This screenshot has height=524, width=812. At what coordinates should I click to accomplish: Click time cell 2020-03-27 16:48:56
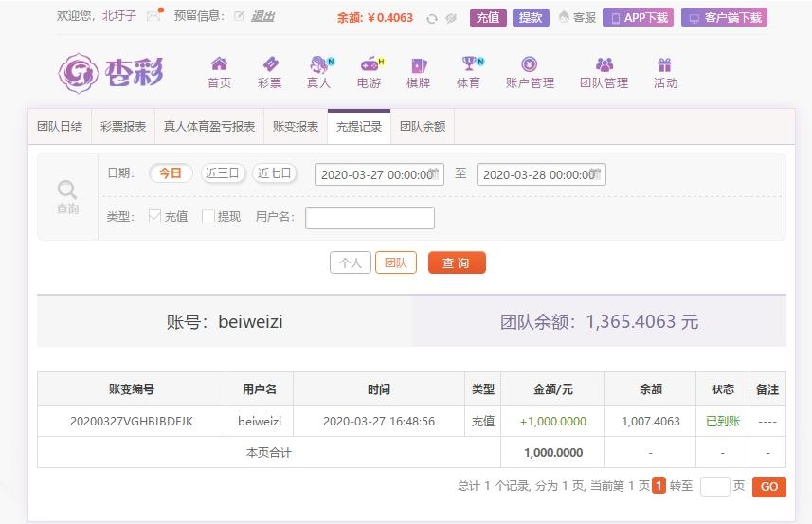tap(379, 422)
